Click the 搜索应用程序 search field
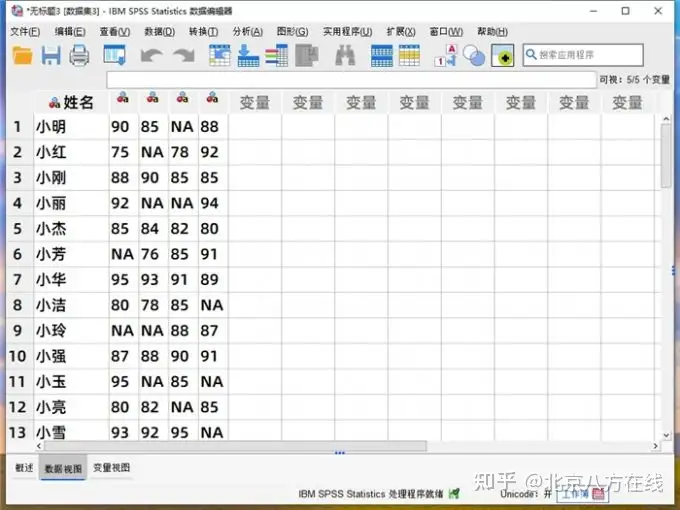Screen dimensions: 680x510 click(583, 55)
